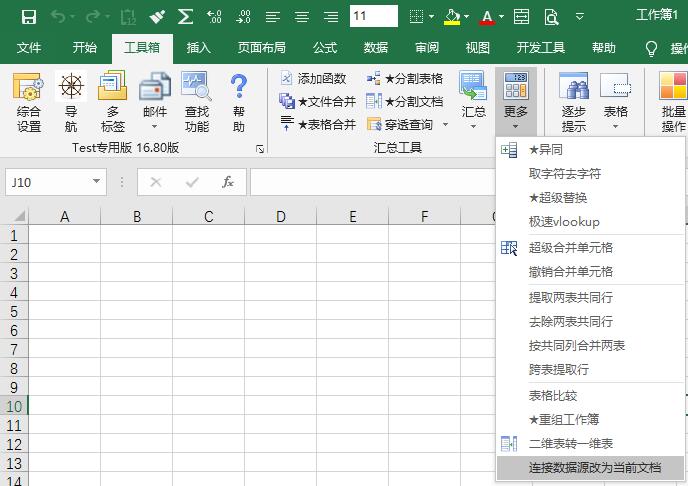688x486 pixels.
Task: Choose 二维表转一维表 menu entry
Action: [570, 443]
